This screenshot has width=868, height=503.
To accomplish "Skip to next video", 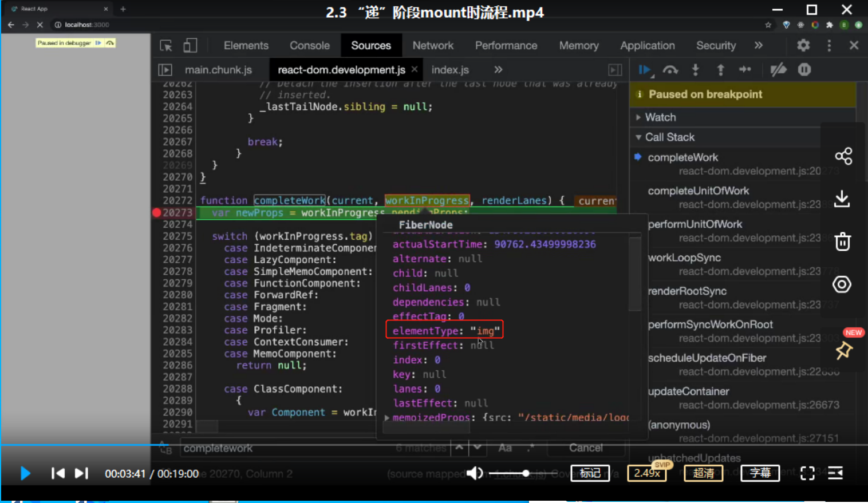I will click(82, 473).
